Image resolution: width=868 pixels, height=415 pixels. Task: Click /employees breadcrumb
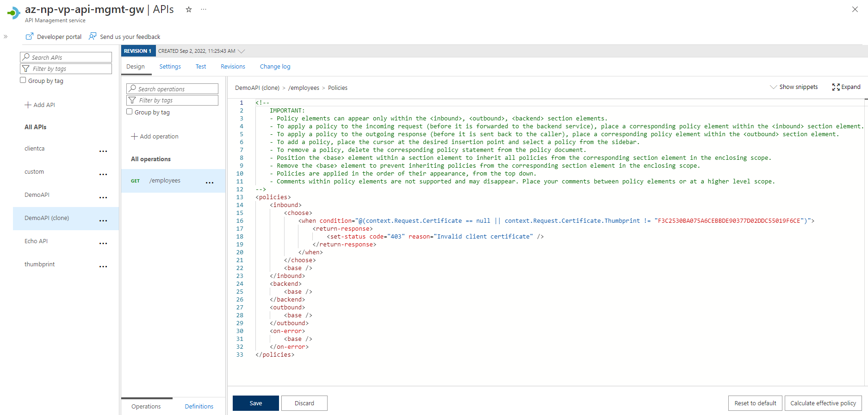304,88
